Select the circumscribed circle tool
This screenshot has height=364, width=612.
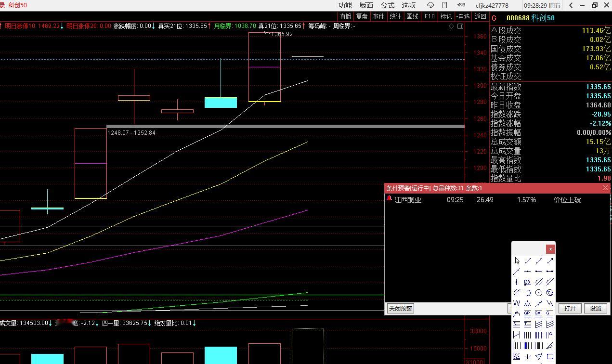(x=550, y=293)
